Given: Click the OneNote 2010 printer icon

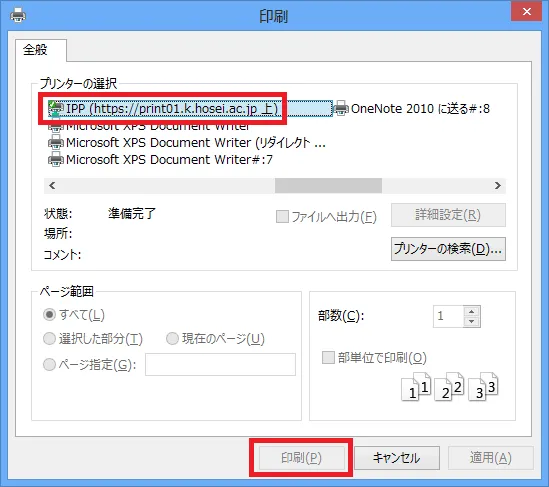Looking at the screenshot, I should (x=341, y=109).
